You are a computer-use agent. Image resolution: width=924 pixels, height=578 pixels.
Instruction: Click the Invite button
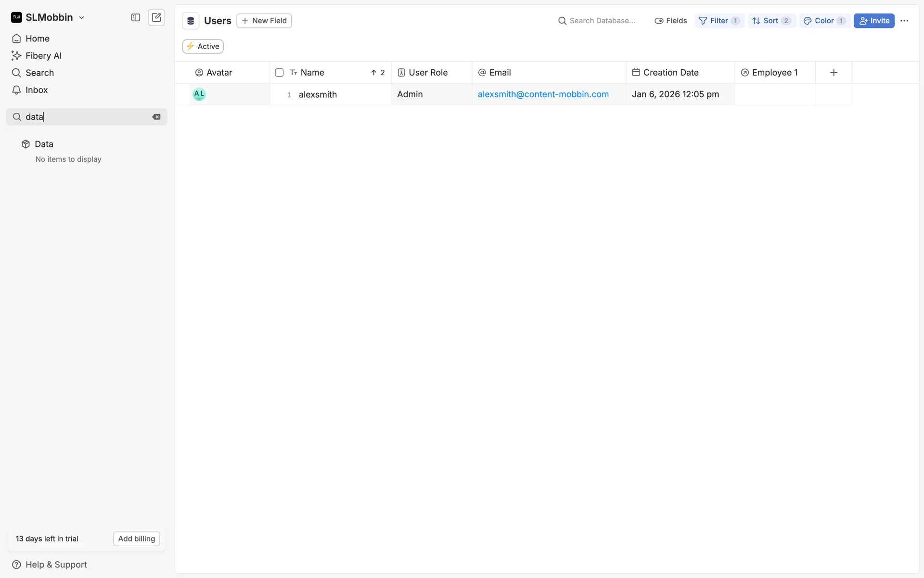coord(874,21)
